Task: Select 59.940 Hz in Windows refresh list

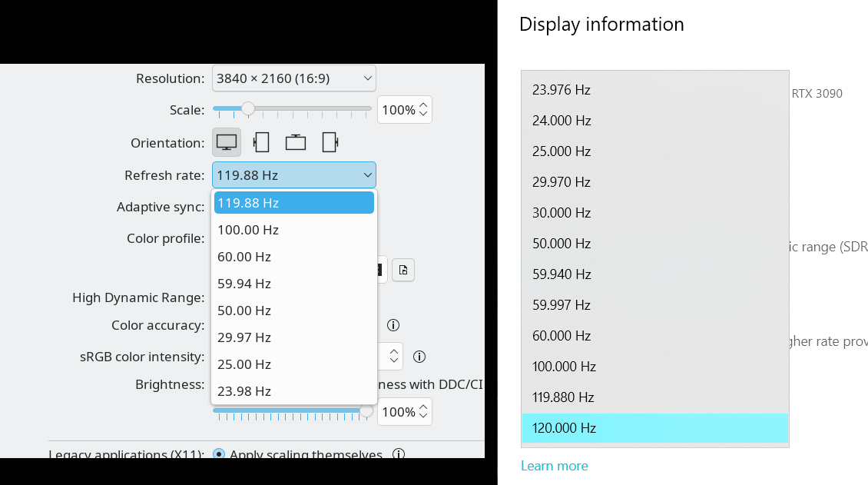Action: [655, 274]
